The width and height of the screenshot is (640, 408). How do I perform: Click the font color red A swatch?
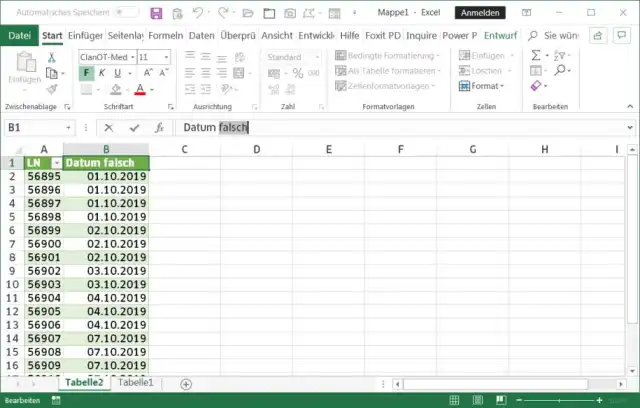point(139,90)
